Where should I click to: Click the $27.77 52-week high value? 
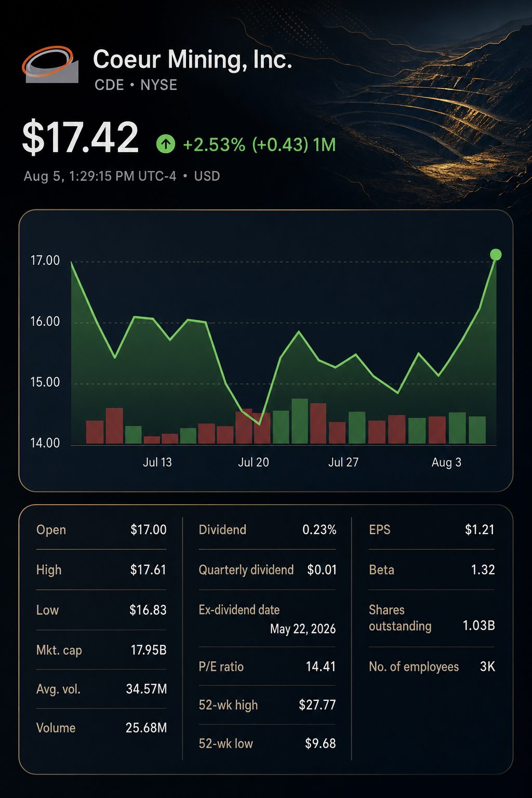pos(317,705)
